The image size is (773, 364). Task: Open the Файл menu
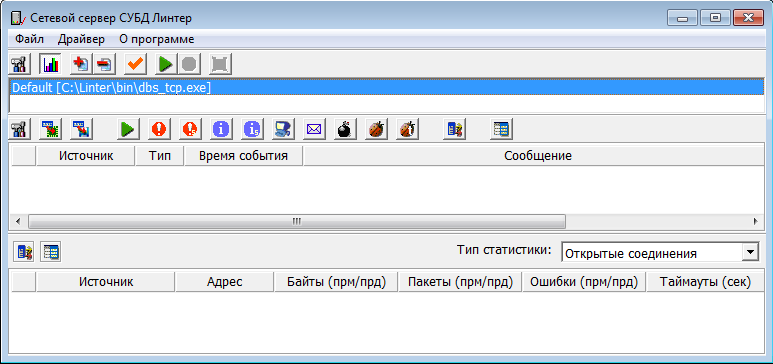(x=29, y=39)
